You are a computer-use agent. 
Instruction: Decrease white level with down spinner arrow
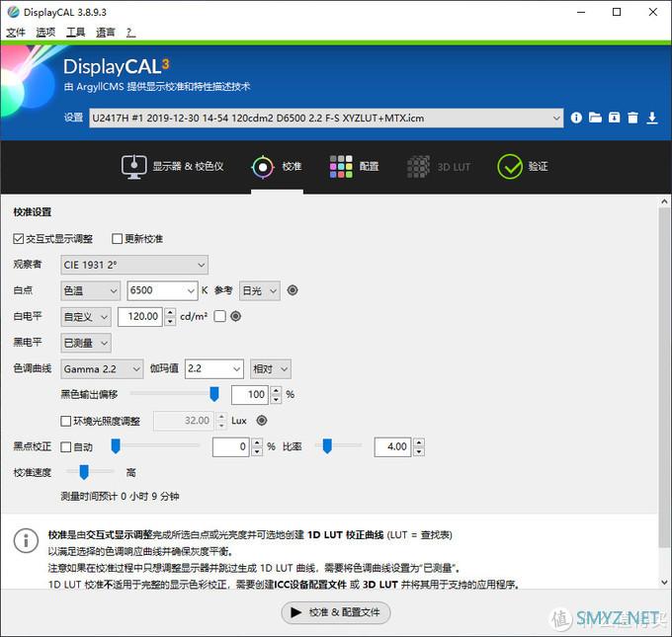coord(170,322)
